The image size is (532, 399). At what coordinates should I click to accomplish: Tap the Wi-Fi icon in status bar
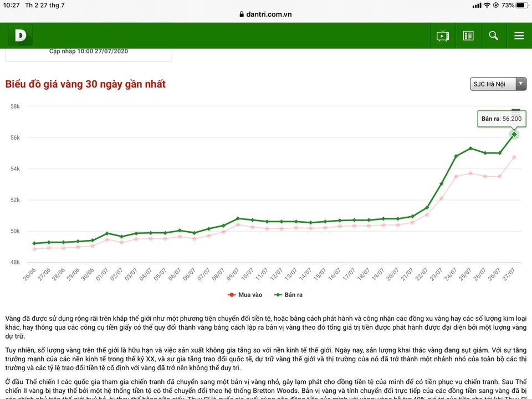click(487, 5)
